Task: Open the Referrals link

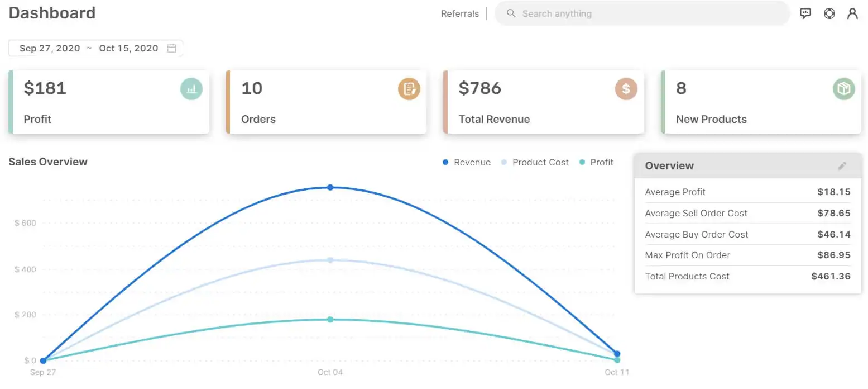Action: (459, 13)
